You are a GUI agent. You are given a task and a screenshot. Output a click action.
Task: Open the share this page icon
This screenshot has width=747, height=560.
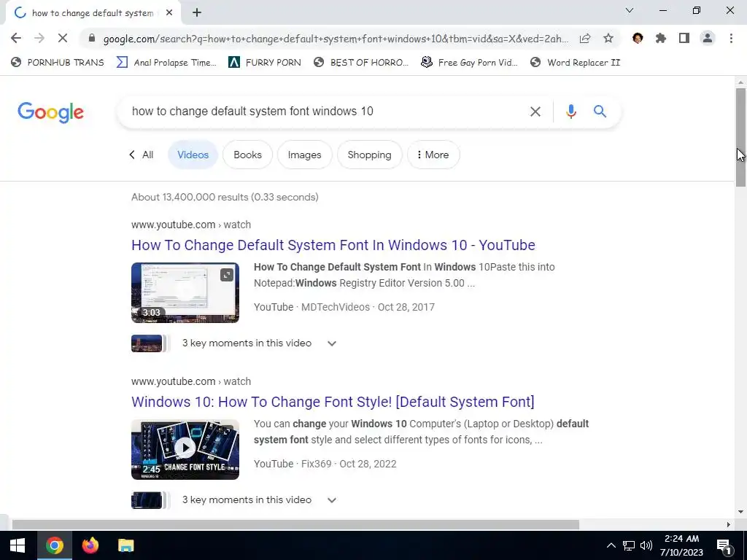click(585, 39)
